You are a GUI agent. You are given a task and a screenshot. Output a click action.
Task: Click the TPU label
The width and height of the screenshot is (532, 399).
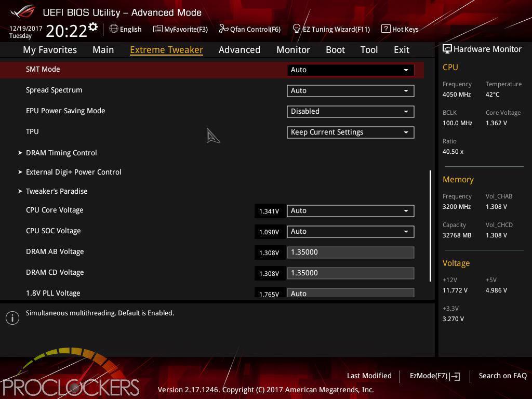point(32,131)
